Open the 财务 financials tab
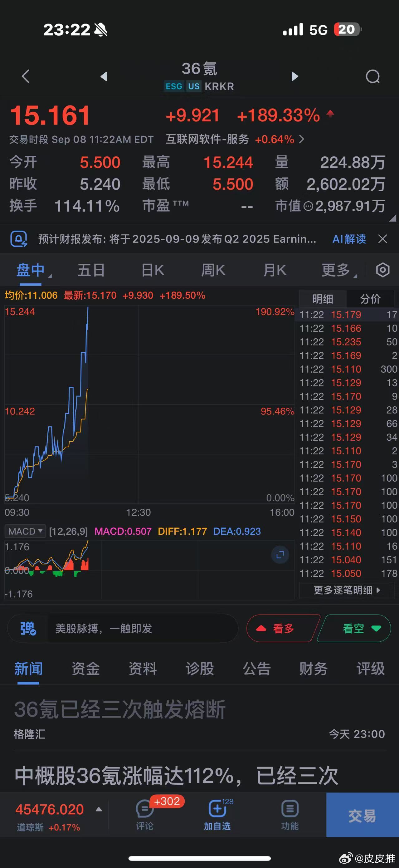This screenshot has height=868, width=399. click(314, 669)
